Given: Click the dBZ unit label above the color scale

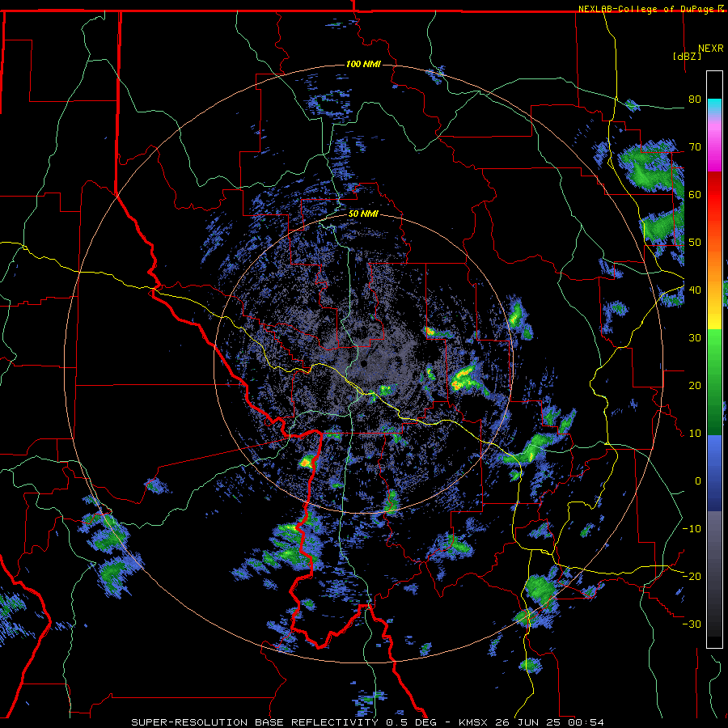Looking at the screenshot, I should (x=687, y=56).
